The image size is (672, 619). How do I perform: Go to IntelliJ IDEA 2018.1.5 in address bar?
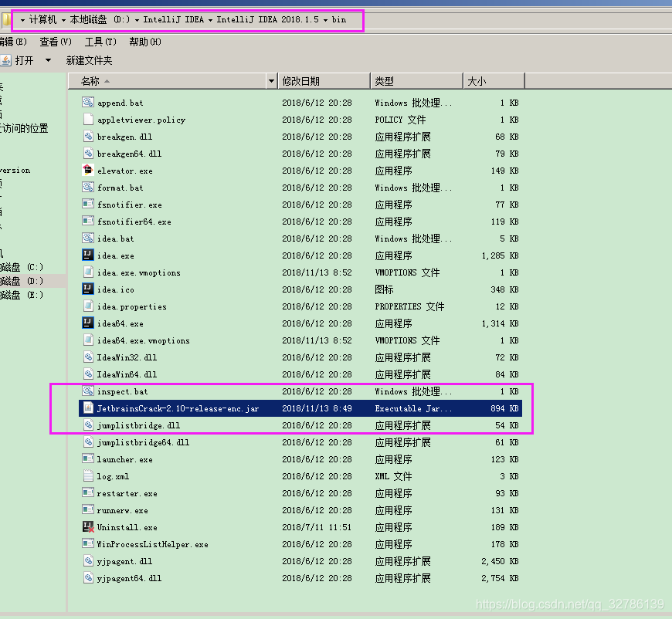(267, 20)
